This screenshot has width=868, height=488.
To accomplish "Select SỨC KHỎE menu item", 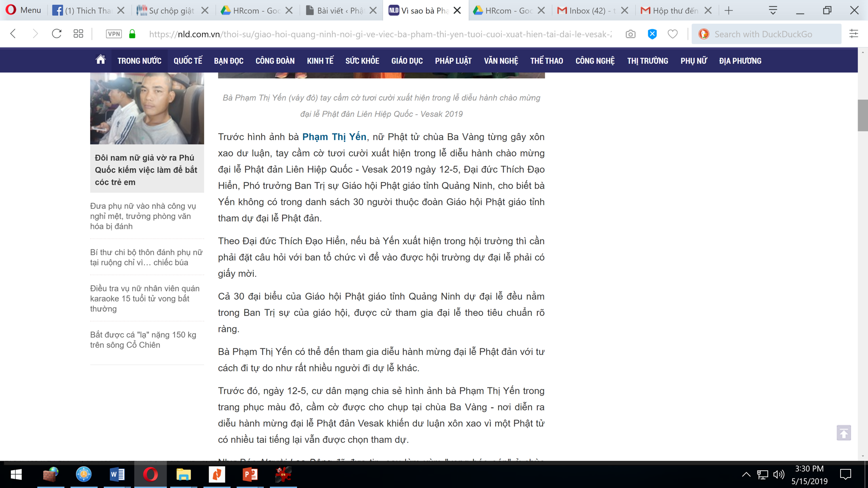I will click(x=362, y=61).
